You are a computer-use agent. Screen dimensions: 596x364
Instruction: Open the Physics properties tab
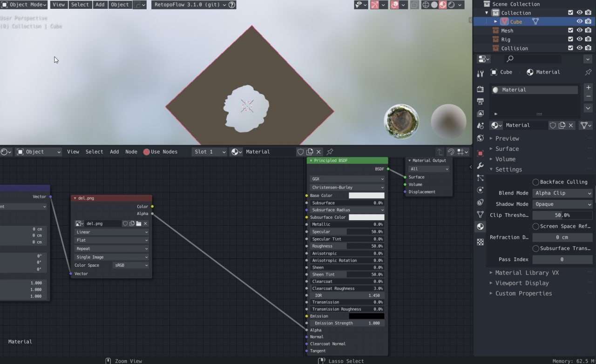click(x=481, y=190)
